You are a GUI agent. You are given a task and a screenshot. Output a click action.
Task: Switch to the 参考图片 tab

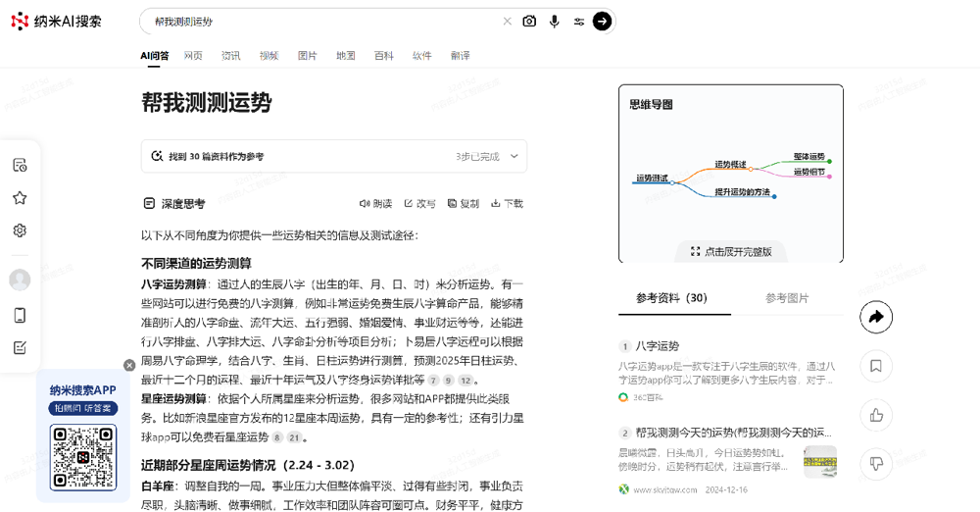point(787,298)
